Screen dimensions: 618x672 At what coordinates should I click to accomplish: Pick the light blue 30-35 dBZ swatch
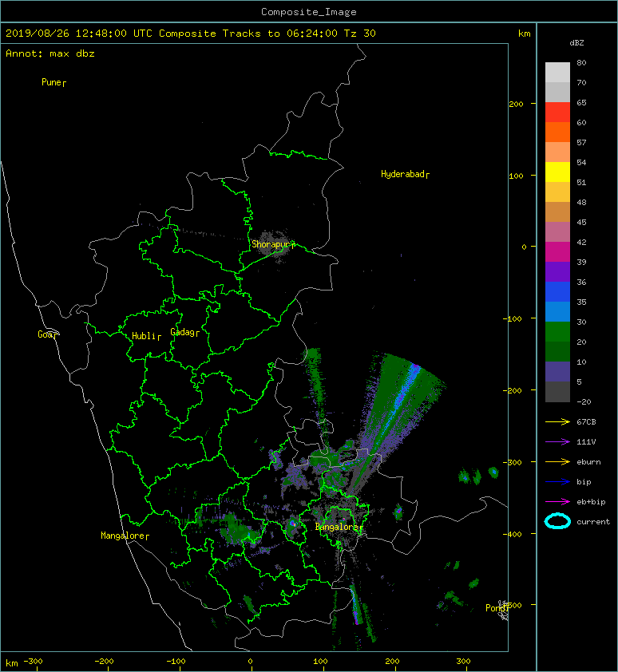point(557,311)
